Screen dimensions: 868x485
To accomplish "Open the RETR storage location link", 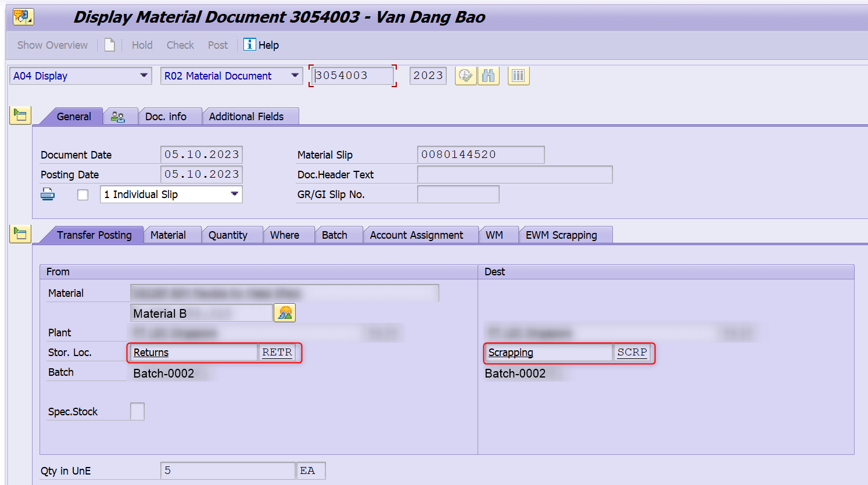I will point(277,352).
